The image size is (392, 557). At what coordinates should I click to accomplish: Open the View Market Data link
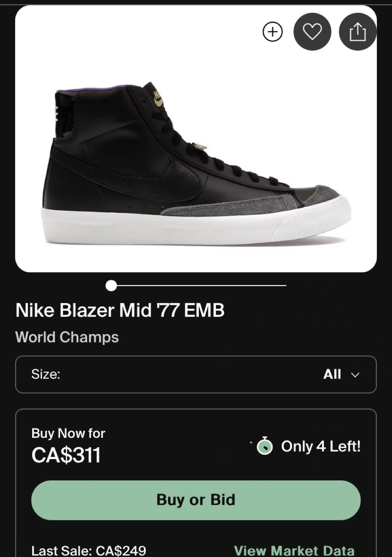pyautogui.click(x=294, y=550)
